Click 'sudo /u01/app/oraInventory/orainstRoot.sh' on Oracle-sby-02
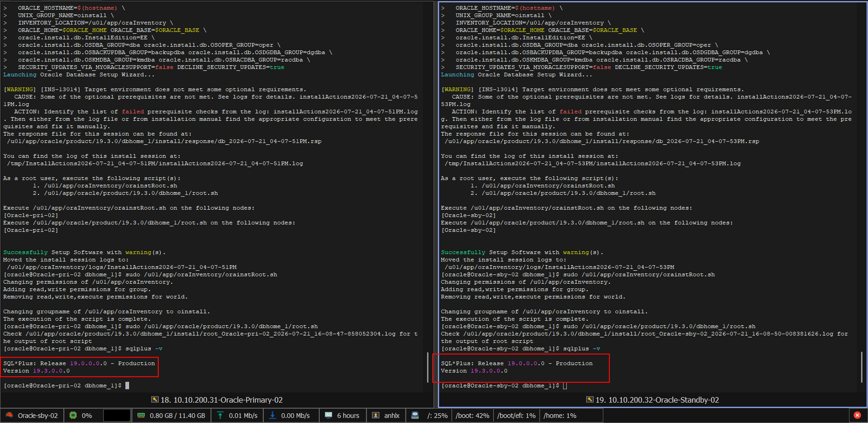 [x=639, y=274]
